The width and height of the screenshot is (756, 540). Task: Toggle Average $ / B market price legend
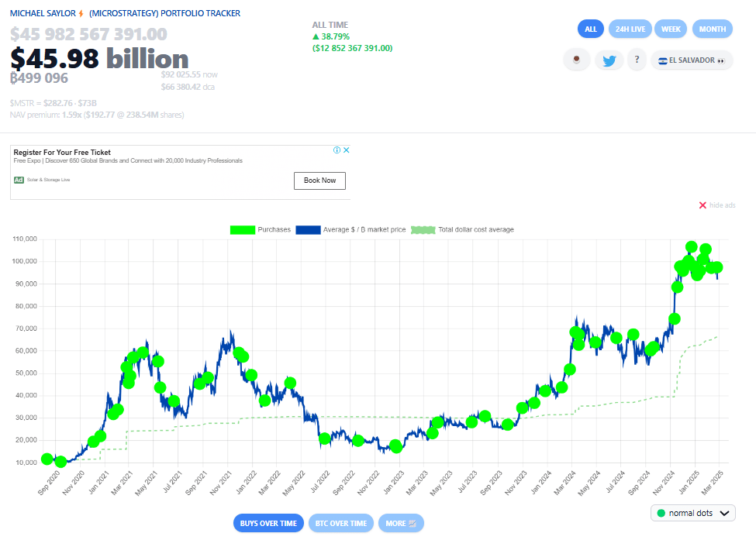(351, 230)
